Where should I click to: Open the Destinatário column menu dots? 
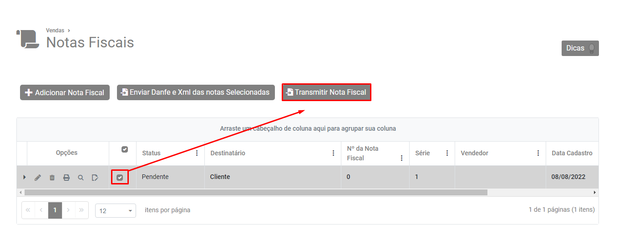click(333, 153)
